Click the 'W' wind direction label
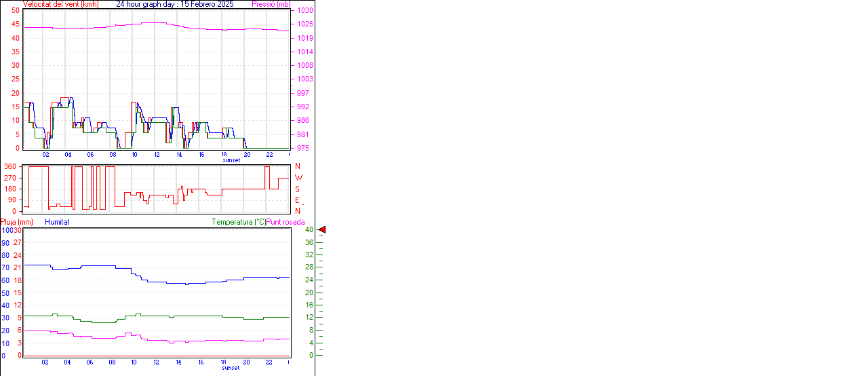 tap(298, 178)
